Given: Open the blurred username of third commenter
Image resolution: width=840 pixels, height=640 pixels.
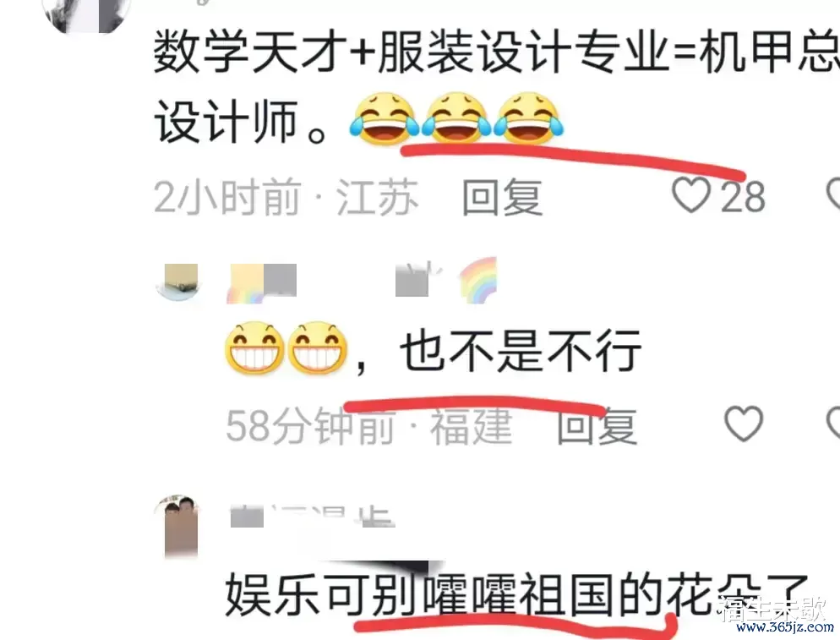Looking at the screenshot, I should [313, 517].
